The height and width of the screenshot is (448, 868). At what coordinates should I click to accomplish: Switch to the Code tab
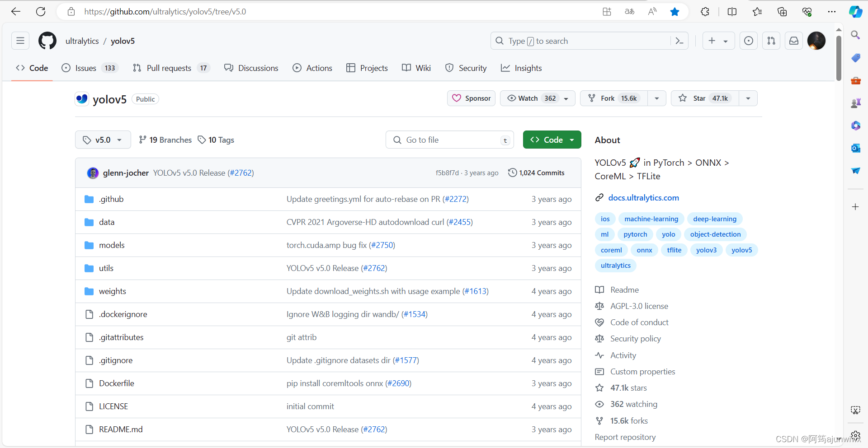[x=32, y=68]
